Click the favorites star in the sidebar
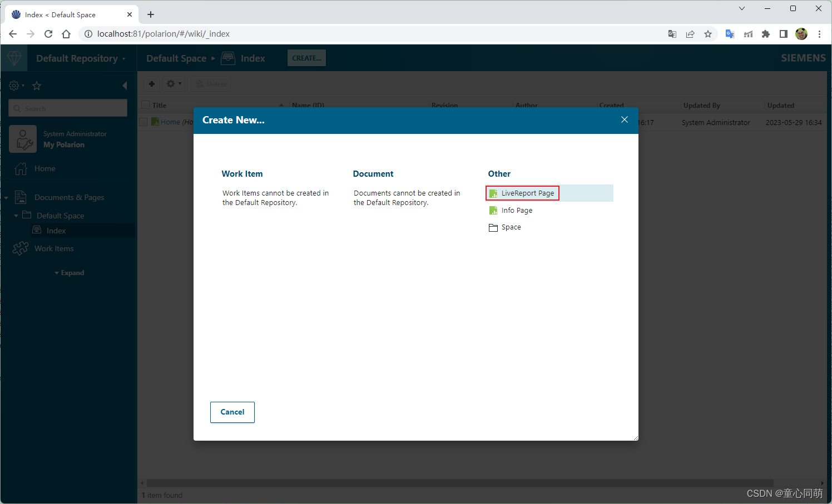Viewport: 832px width, 504px height. (x=36, y=86)
